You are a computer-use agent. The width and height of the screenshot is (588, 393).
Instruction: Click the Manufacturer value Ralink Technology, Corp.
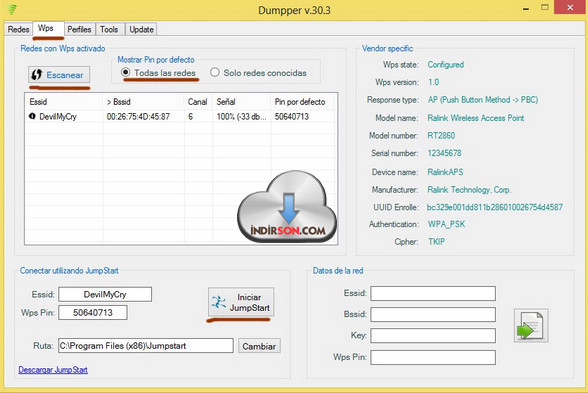(x=469, y=190)
